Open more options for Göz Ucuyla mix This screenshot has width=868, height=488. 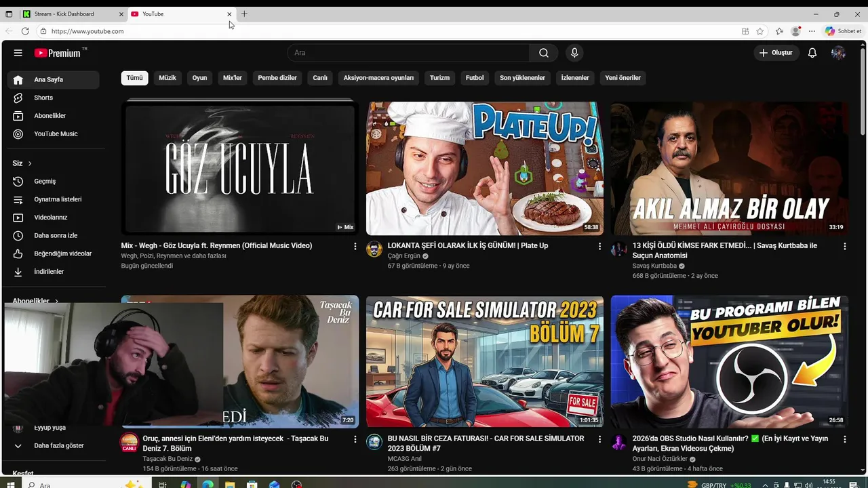coord(355,246)
